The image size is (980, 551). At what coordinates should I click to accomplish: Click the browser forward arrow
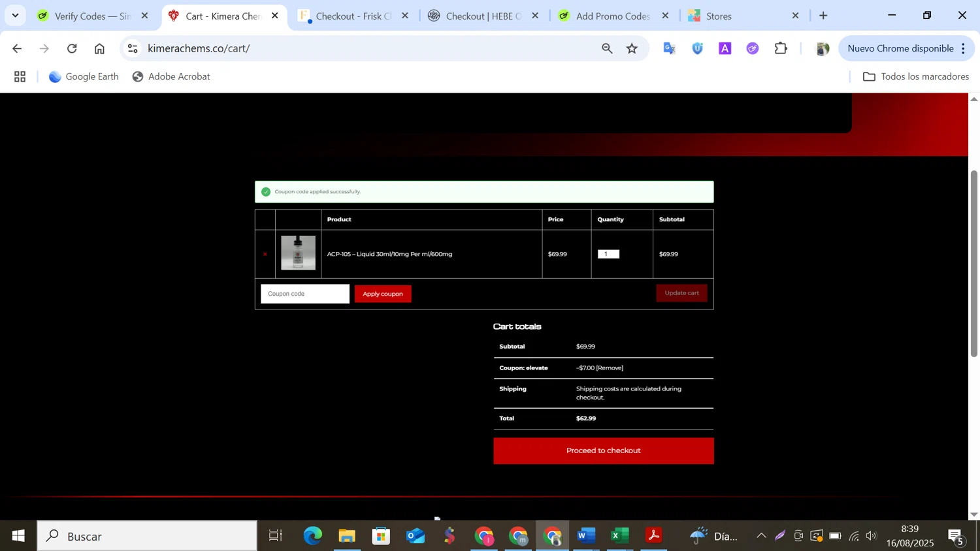(44, 48)
